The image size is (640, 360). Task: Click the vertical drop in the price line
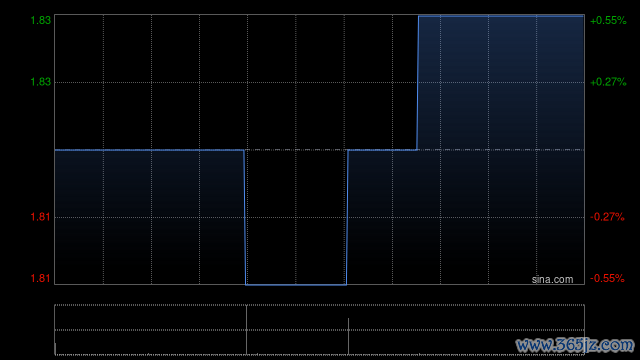tap(245, 217)
